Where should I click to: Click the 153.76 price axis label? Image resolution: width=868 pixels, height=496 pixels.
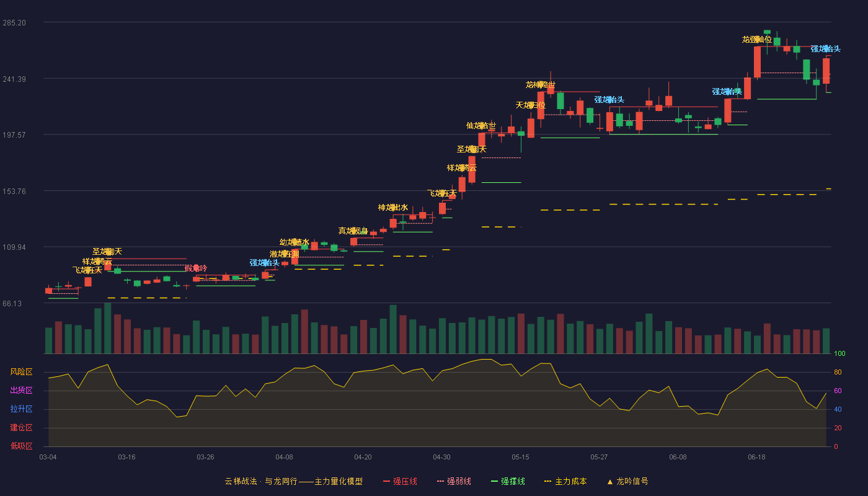pyautogui.click(x=14, y=191)
